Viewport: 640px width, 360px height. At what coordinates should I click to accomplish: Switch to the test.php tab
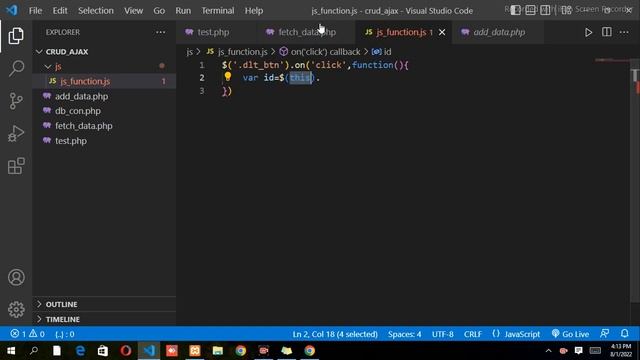point(212,32)
